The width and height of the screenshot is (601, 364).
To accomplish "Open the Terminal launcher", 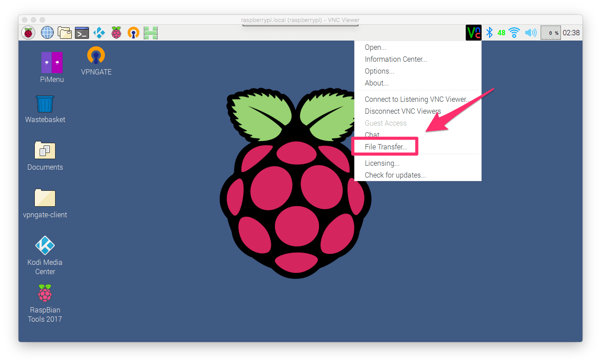I will pos(82,33).
